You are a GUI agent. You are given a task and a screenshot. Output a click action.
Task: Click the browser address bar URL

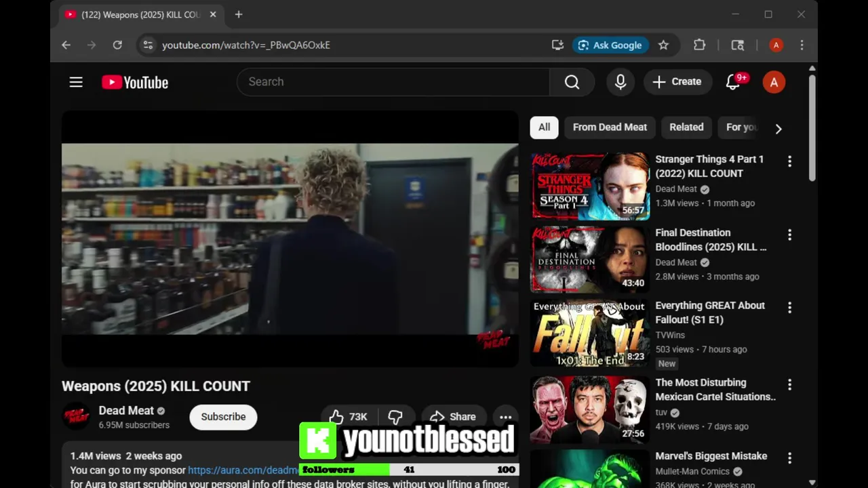pos(246,45)
